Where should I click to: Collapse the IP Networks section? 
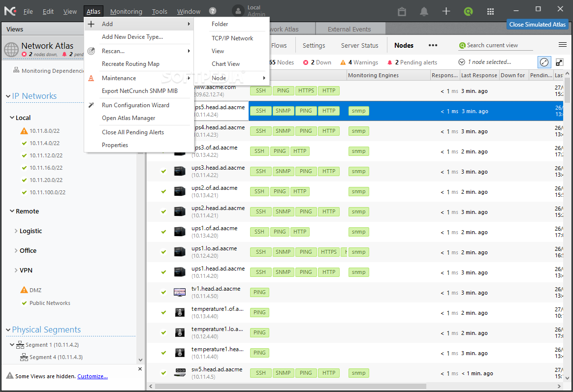click(8, 96)
